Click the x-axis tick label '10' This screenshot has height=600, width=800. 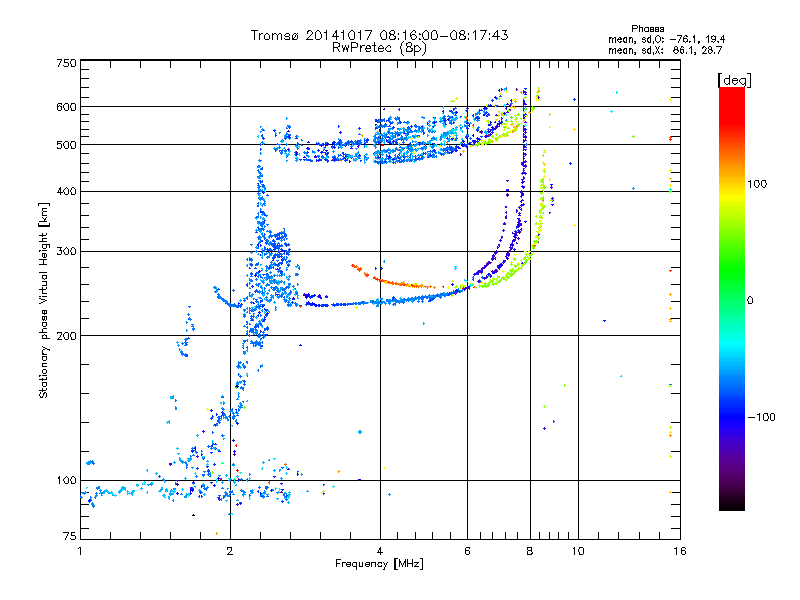click(578, 551)
